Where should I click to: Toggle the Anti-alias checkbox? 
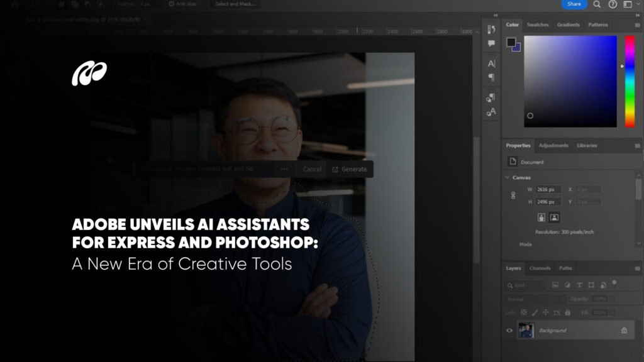pyautogui.click(x=172, y=4)
